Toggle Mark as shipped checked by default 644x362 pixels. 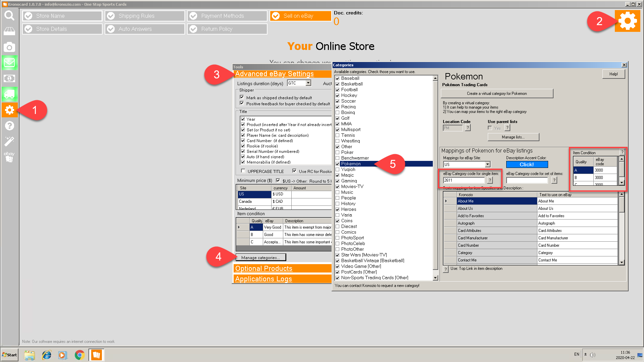point(242,97)
